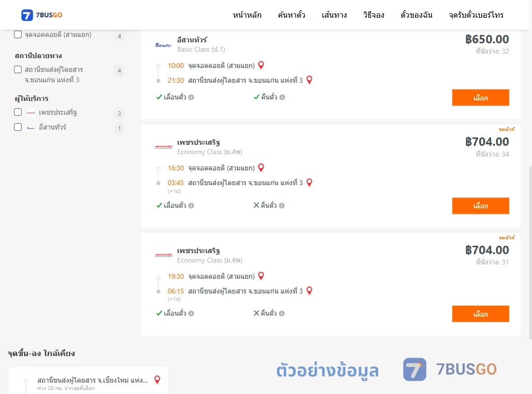Screen dimensions: 532x394
Task: Open map pin for 03:45 arrival station
Action: tap(309, 182)
